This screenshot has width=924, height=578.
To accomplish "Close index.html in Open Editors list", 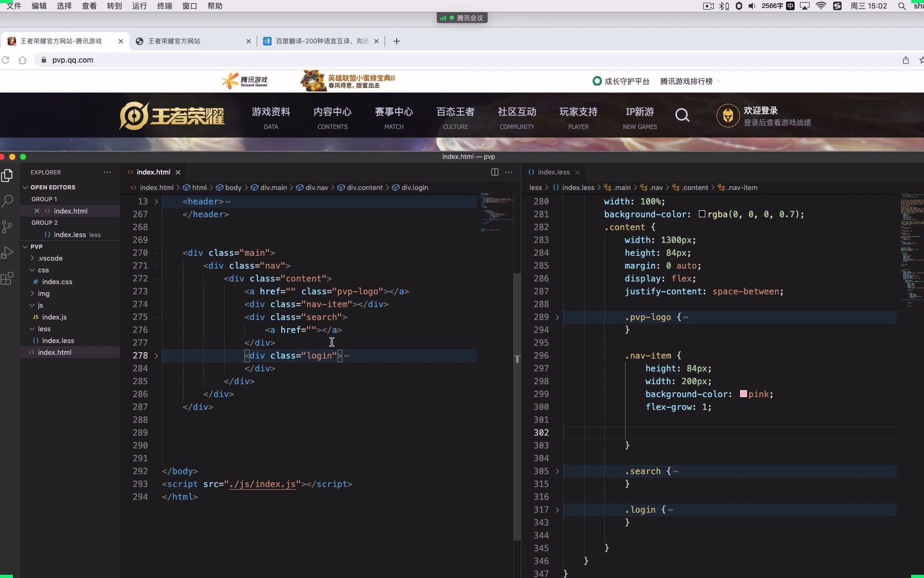I will [37, 211].
